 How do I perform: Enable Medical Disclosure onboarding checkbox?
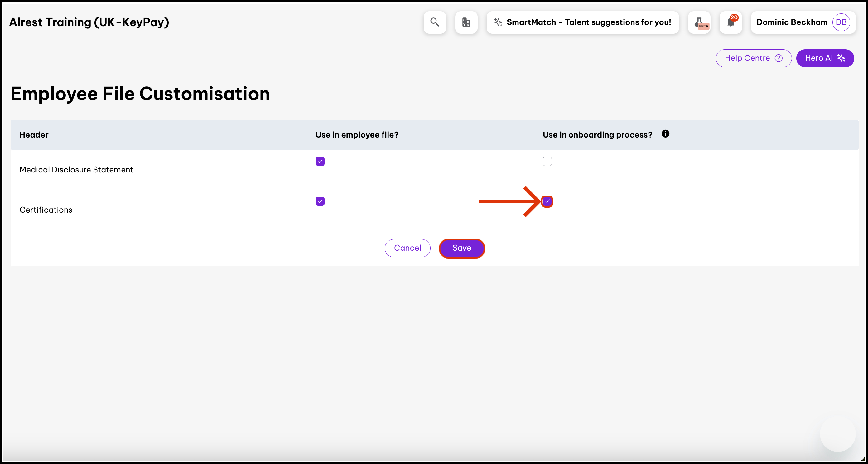coord(547,162)
